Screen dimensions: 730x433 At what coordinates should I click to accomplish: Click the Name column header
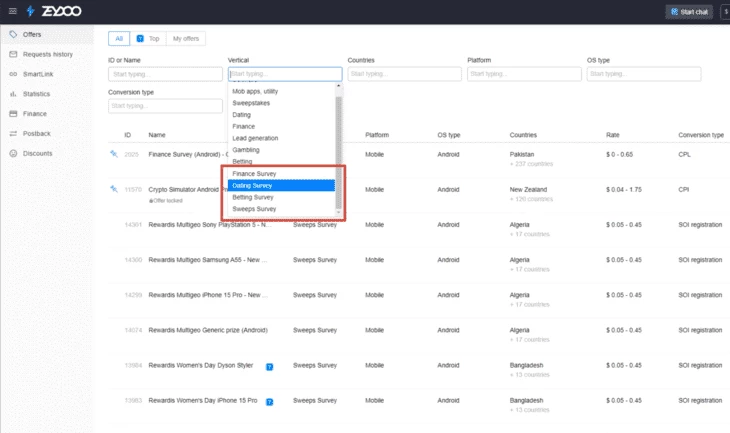157,135
